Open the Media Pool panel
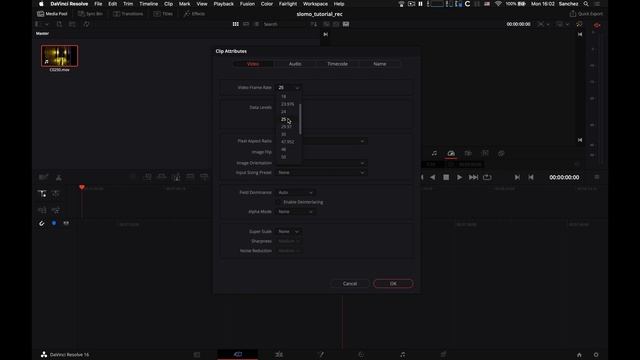 [x=52, y=14]
